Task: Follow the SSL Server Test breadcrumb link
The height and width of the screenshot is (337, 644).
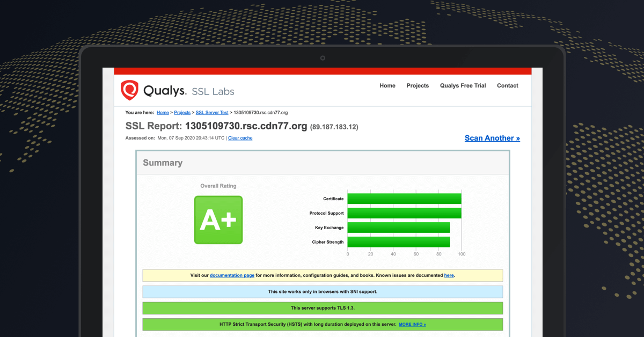Action: [212, 113]
